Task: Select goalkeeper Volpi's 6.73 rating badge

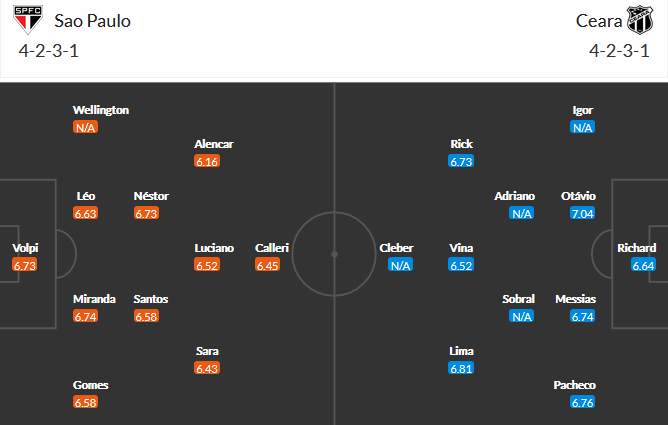Action: 25,265
